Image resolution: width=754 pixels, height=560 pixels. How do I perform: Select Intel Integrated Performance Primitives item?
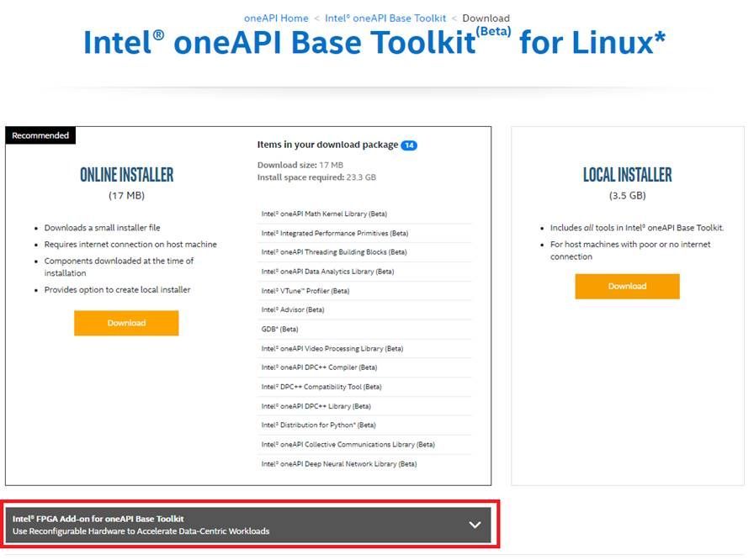coord(334,233)
